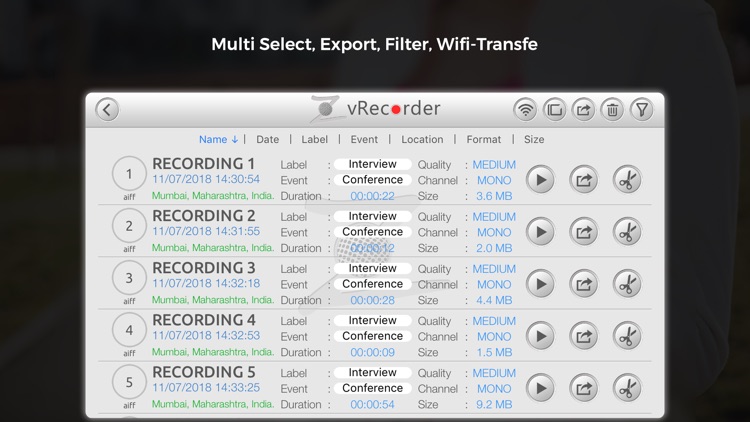The image size is (750, 422).
Task: Delete recordings with the trash icon
Action: [x=612, y=110]
